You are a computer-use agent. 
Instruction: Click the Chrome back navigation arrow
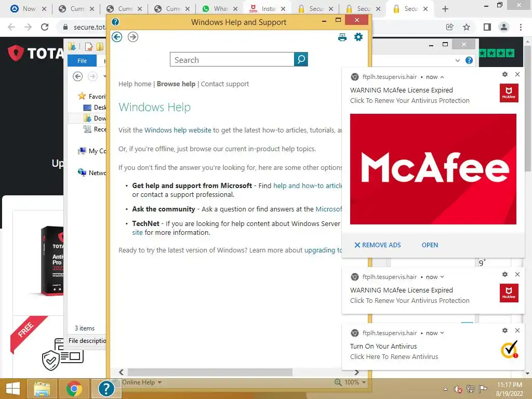[x=11, y=27]
